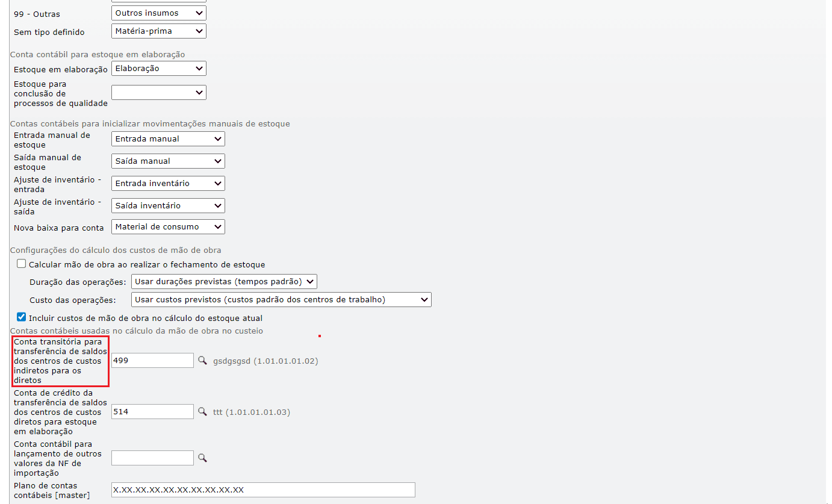Open the 99 - Outras dropdown
The image size is (832, 504).
point(159,13)
